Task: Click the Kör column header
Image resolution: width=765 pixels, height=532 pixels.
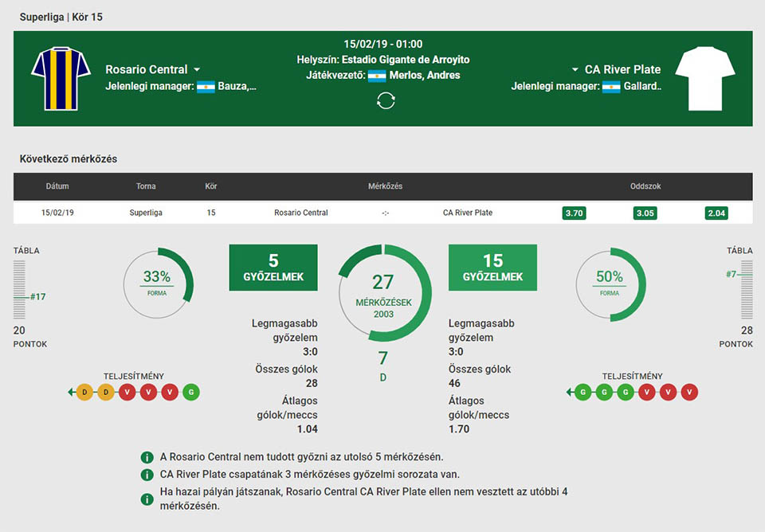Action: tap(210, 186)
